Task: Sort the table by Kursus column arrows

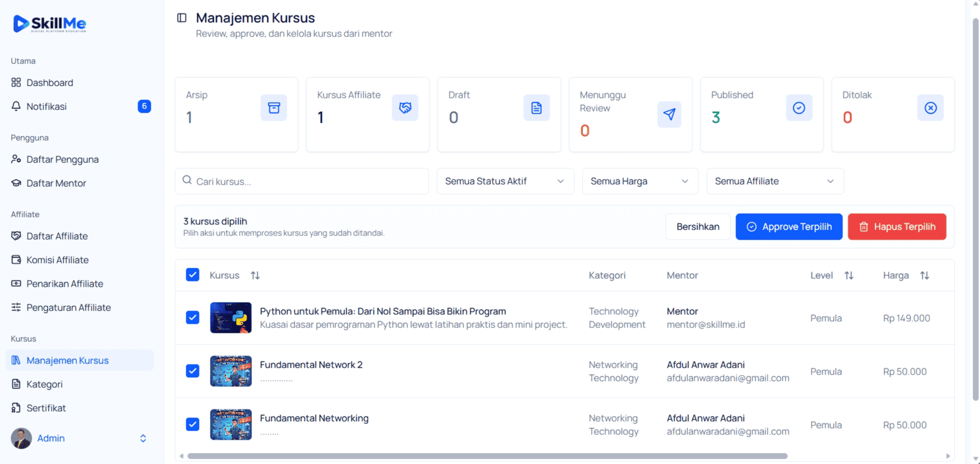Action: (255, 275)
